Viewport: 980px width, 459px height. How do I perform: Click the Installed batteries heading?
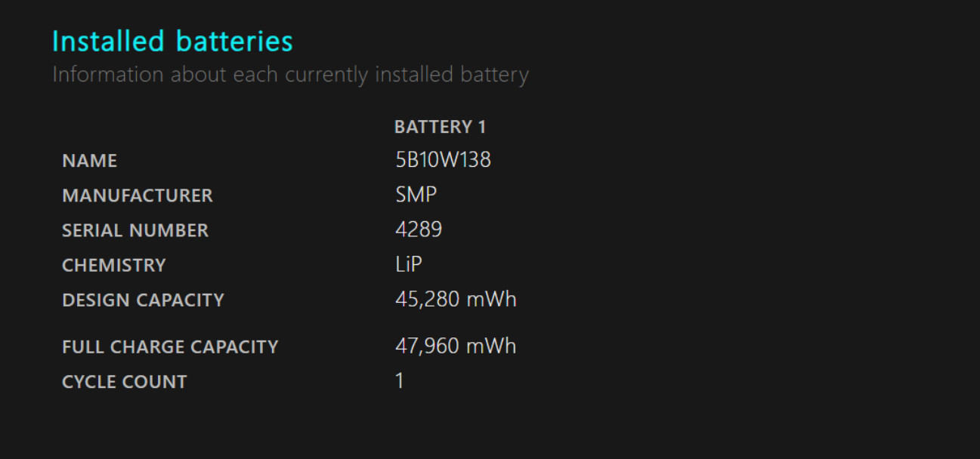172,41
